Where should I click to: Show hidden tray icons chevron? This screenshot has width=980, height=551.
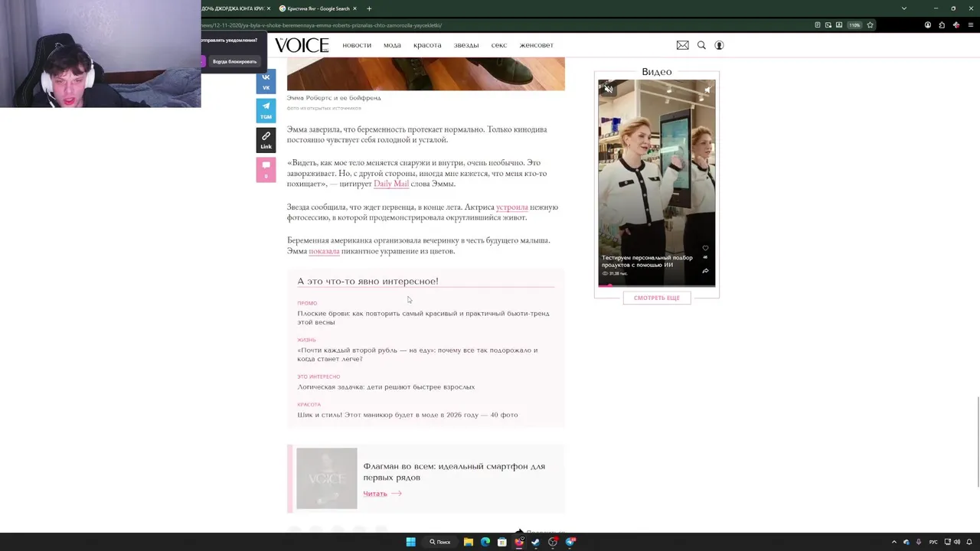pyautogui.click(x=893, y=542)
